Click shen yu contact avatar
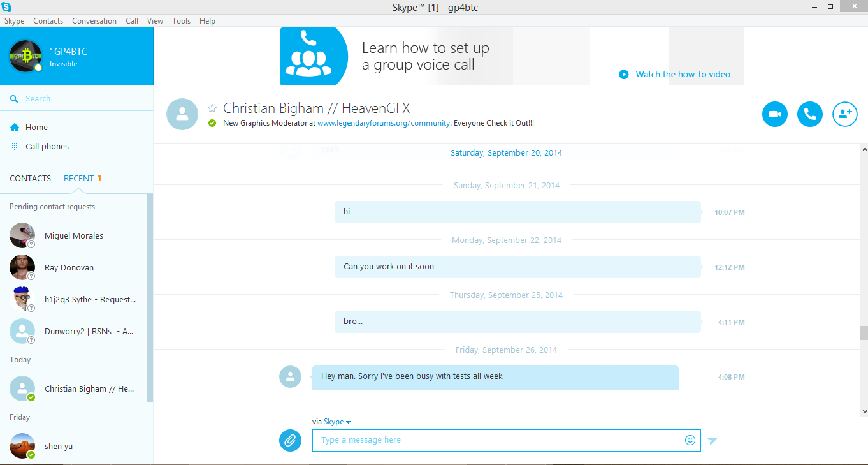The height and width of the screenshot is (465, 868). (x=22, y=446)
